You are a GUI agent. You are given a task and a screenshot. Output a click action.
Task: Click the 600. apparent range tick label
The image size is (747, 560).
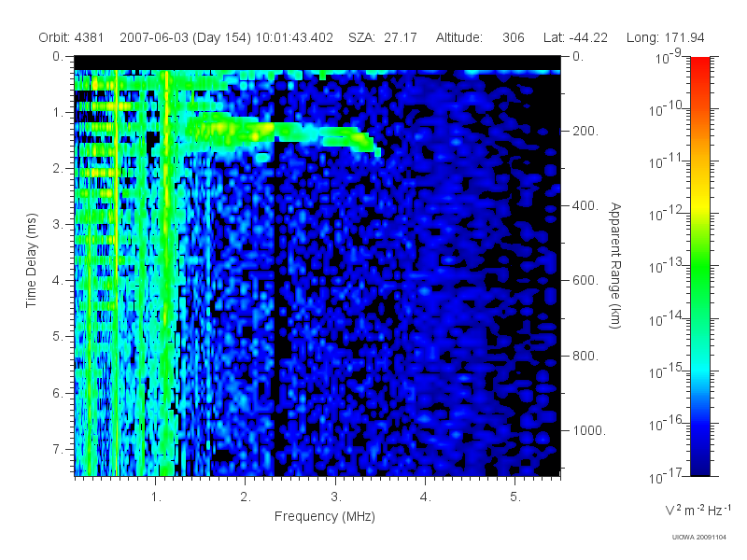coord(585,281)
